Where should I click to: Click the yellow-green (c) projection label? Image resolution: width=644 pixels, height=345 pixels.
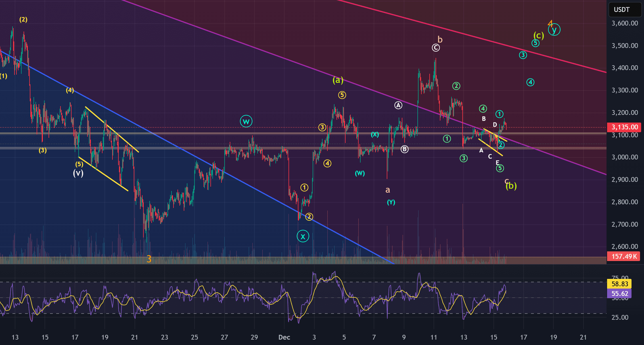(538, 35)
